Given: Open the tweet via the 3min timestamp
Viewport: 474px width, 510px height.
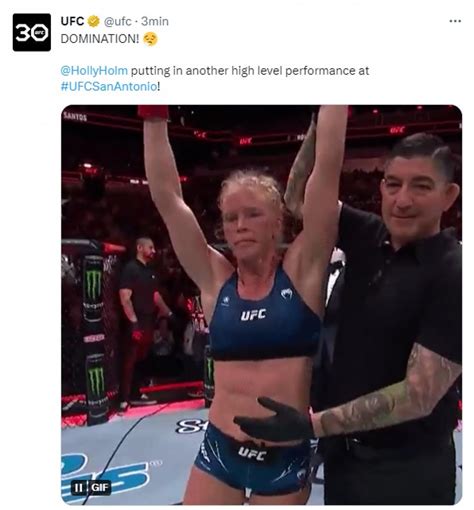Looking at the screenshot, I should [x=155, y=21].
